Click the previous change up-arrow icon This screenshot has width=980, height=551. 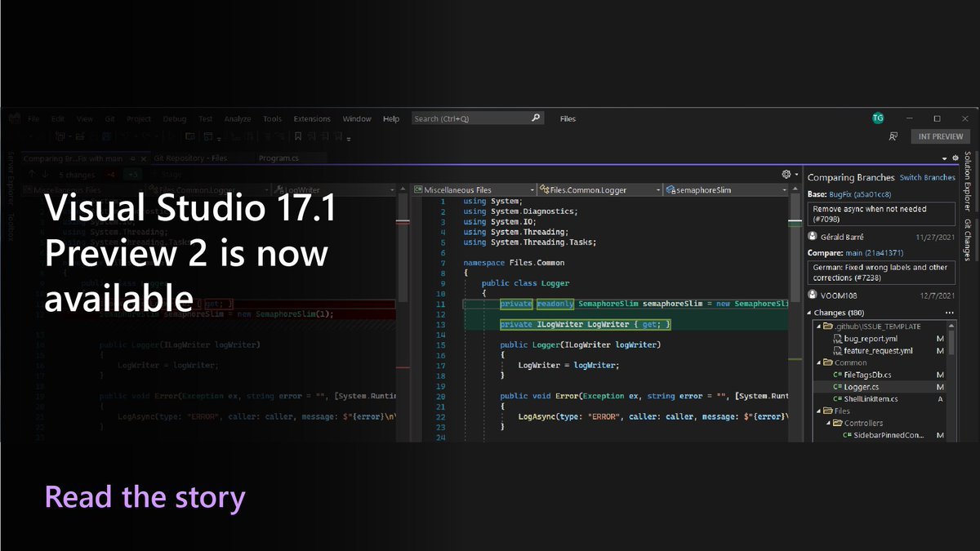31,174
